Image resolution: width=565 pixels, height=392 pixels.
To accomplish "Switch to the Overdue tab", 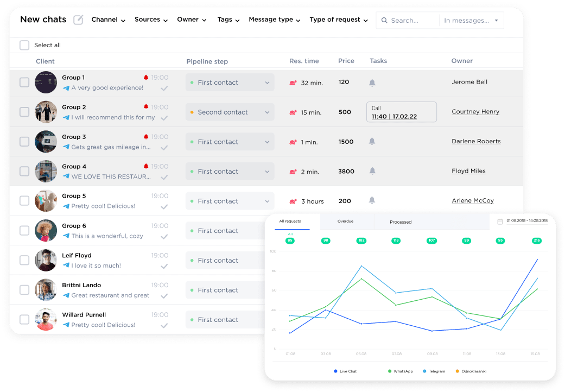I will tap(345, 221).
